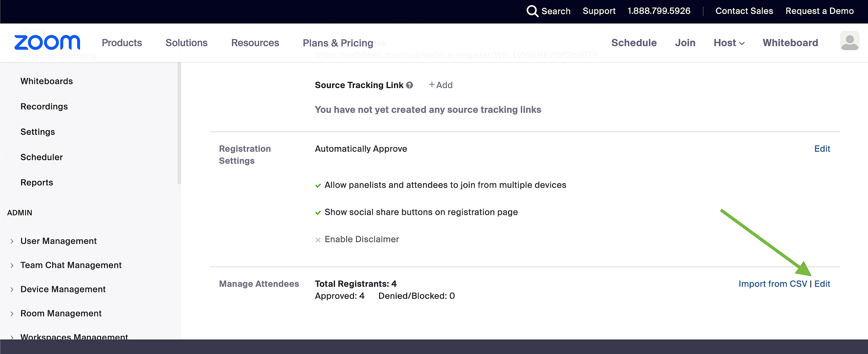Click Import from CSV link
868x354 pixels.
[773, 284]
